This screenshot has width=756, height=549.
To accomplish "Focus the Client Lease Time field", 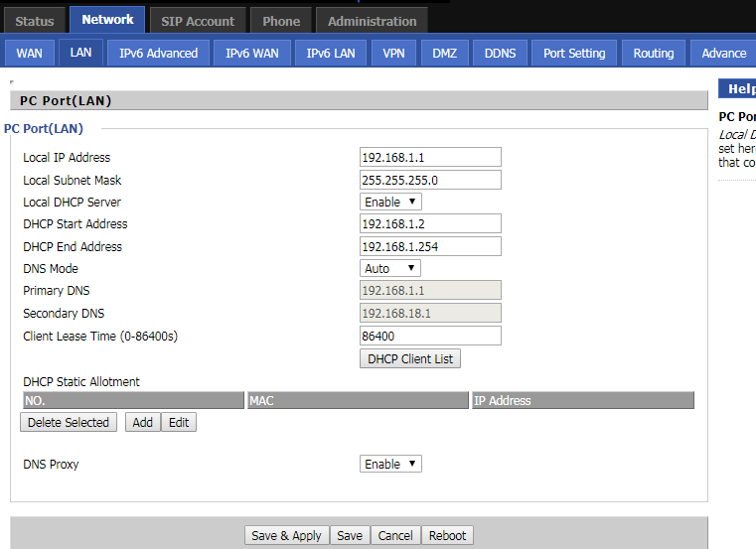I will coord(430,336).
